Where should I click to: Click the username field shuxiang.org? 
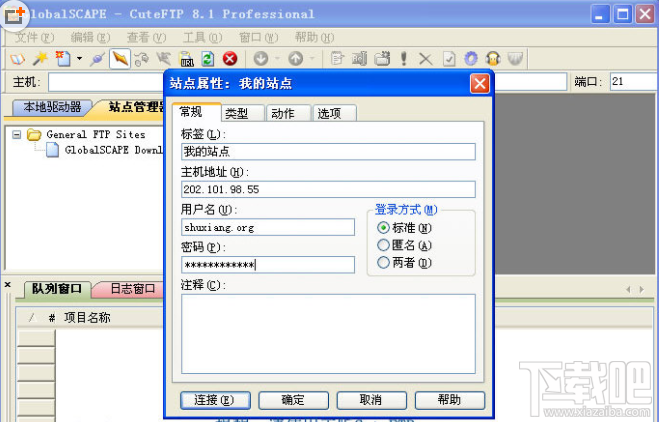click(x=268, y=227)
